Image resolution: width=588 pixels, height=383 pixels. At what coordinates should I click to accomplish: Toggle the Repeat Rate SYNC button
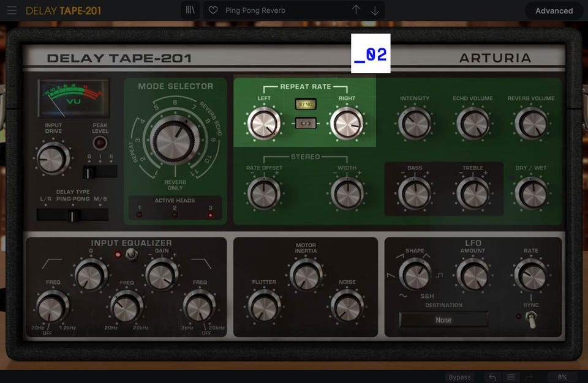306,104
